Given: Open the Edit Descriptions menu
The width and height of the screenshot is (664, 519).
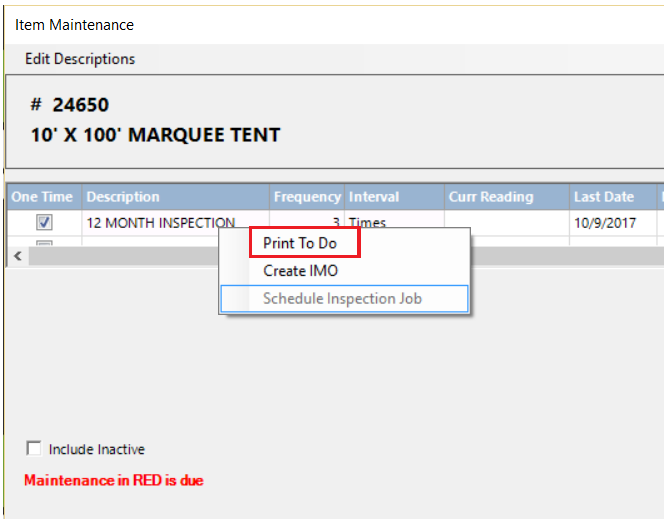Looking at the screenshot, I should click(80, 59).
